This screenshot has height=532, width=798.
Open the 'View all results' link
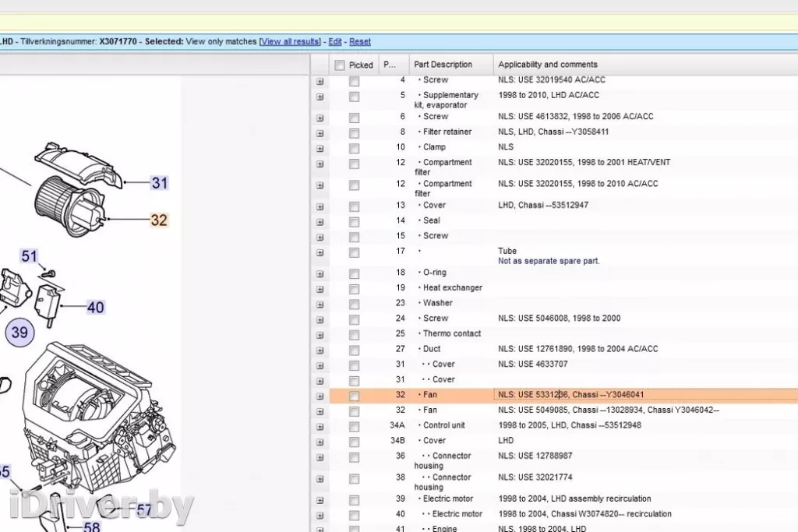tap(290, 42)
